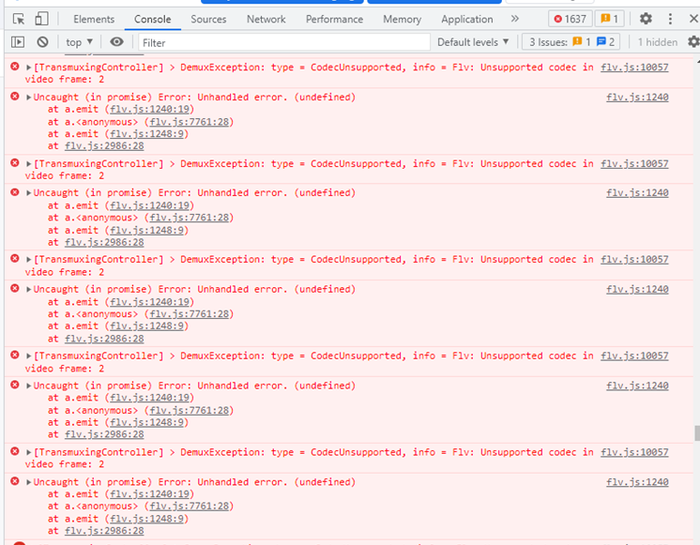The height and width of the screenshot is (545, 700).
Task: Clear the console
Action: coord(42,42)
